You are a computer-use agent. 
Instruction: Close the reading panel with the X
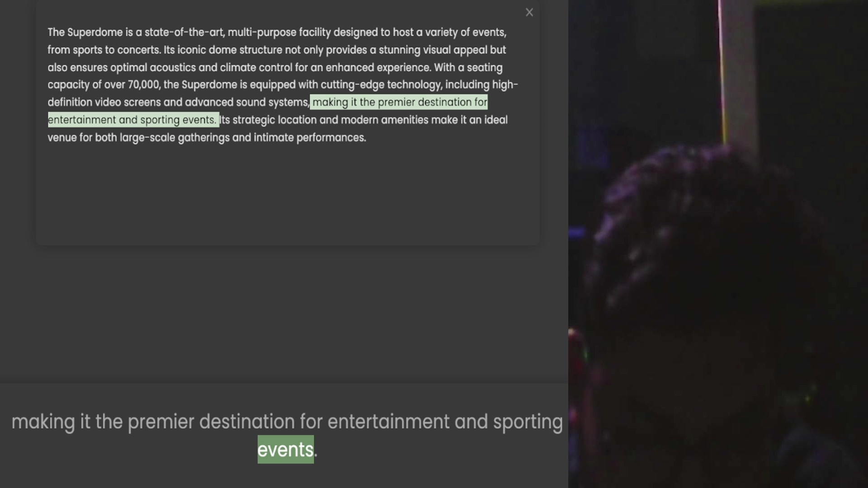[x=529, y=13]
